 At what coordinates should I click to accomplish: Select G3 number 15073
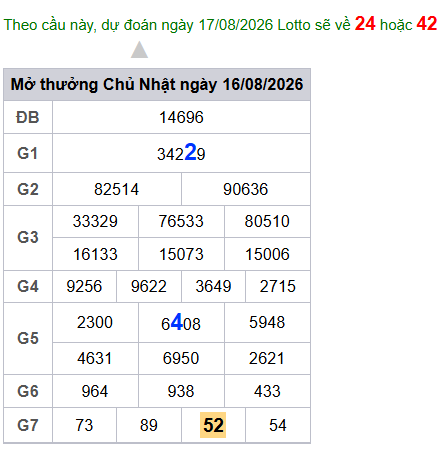pyautogui.click(x=181, y=254)
